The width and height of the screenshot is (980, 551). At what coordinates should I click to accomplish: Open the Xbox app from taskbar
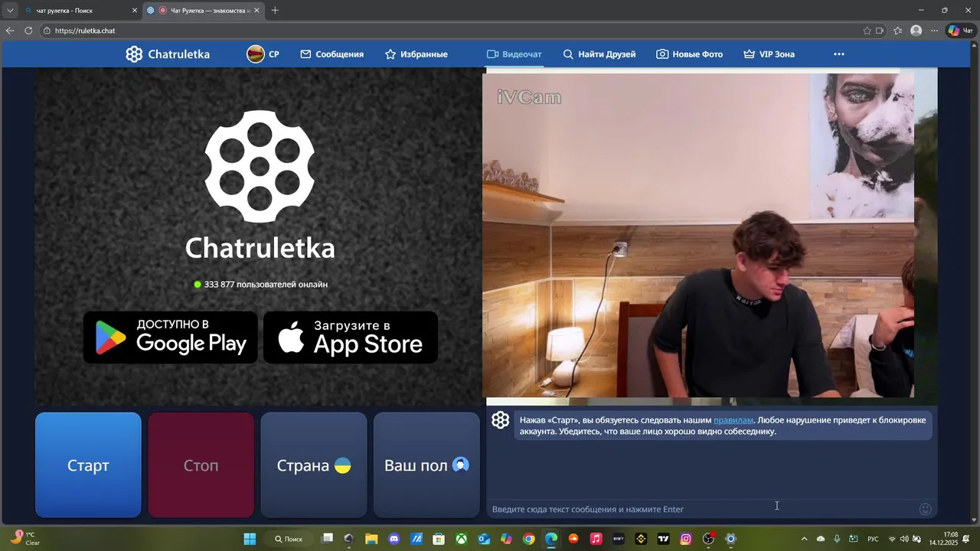[x=462, y=539]
